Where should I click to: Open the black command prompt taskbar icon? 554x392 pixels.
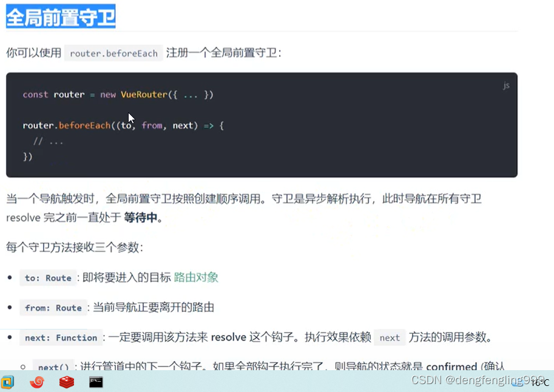point(96,382)
